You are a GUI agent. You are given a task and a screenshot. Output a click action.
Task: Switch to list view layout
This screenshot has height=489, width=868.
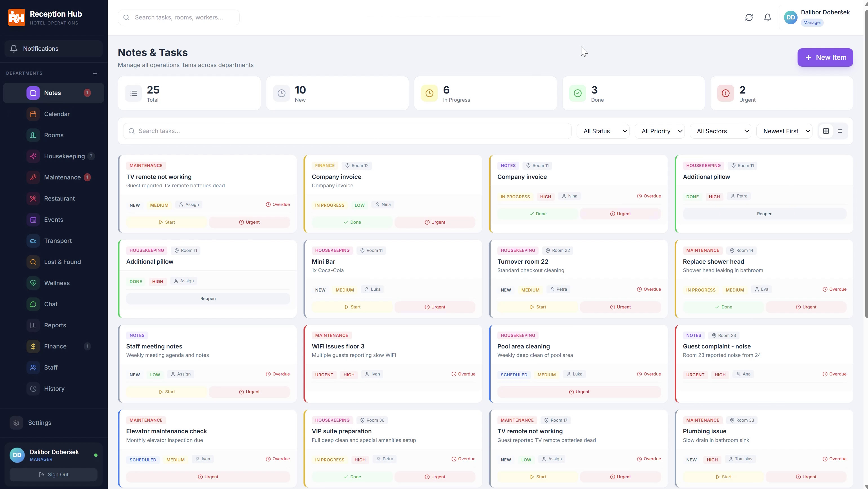[839, 131]
